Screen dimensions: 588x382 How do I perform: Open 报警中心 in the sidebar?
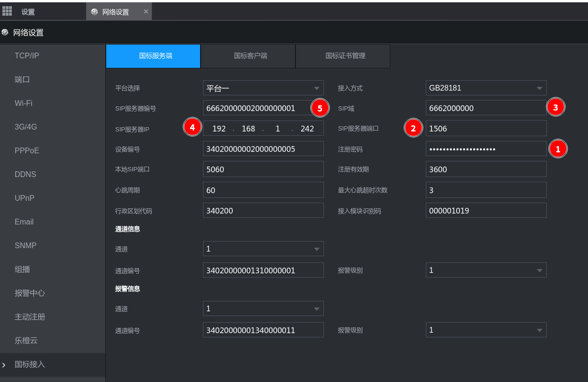tap(30, 293)
